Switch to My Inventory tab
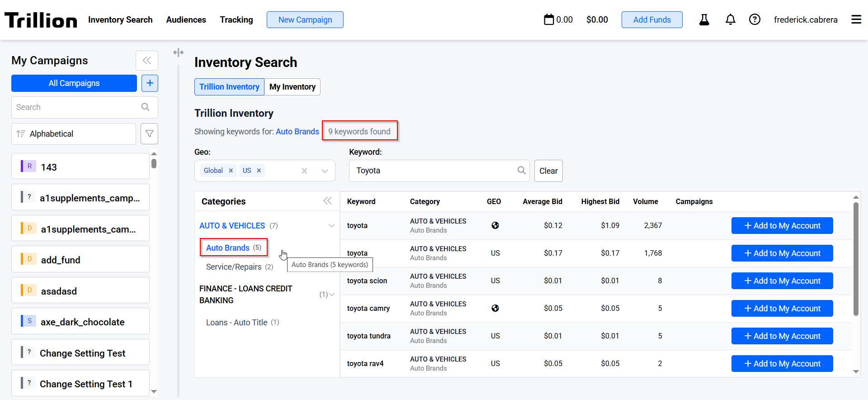 click(292, 87)
